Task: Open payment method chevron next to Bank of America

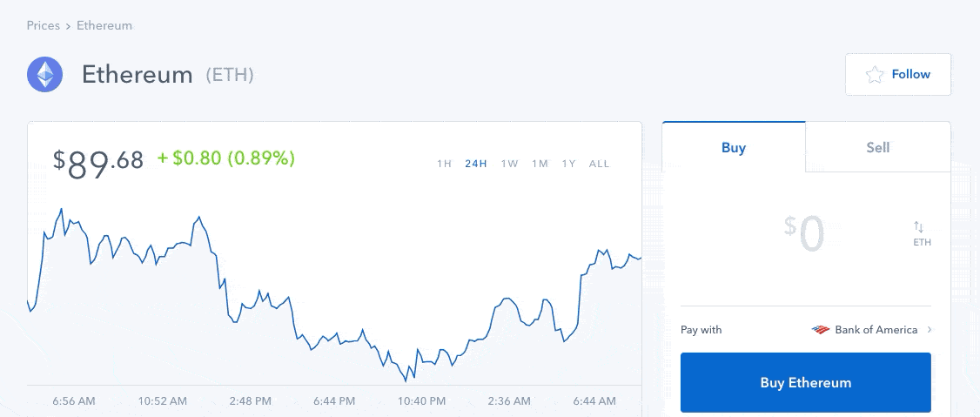Action: [x=930, y=329]
